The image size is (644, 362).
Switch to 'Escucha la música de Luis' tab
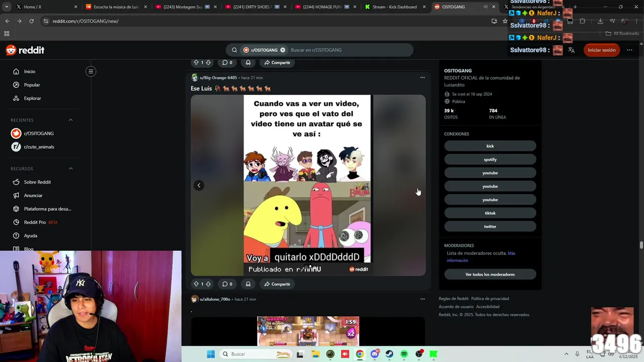116,7
